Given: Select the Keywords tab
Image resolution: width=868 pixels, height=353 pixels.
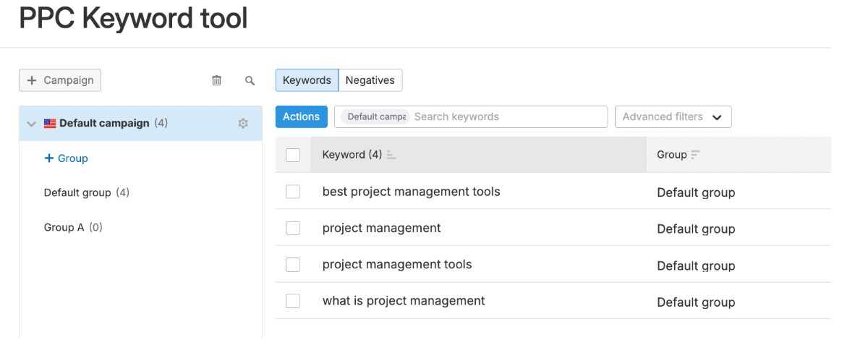Looking at the screenshot, I should [307, 80].
